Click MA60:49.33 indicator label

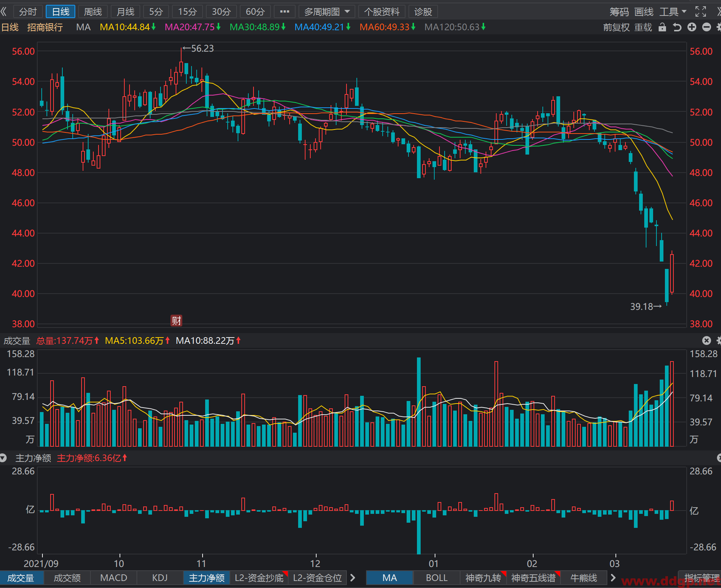(387, 27)
